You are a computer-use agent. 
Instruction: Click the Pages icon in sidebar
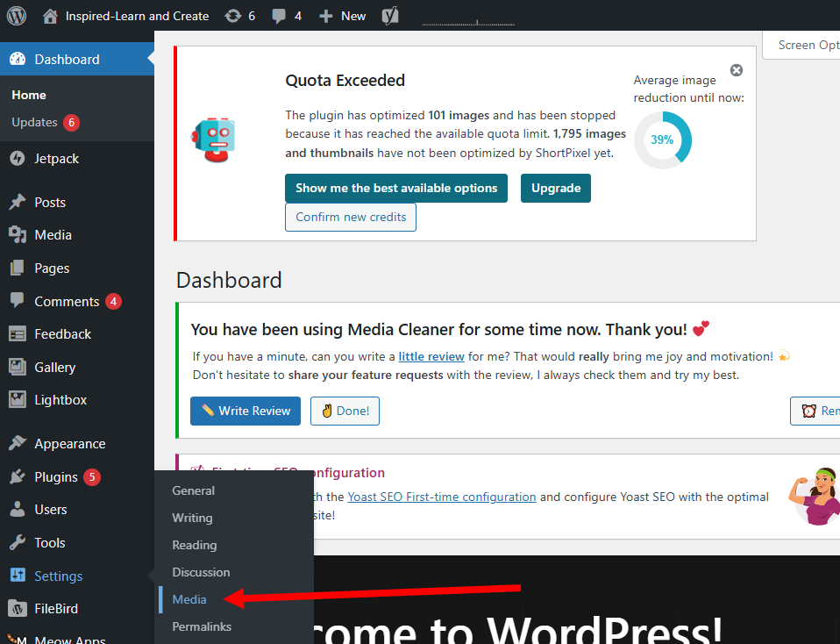pyautogui.click(x=18, y=268)
